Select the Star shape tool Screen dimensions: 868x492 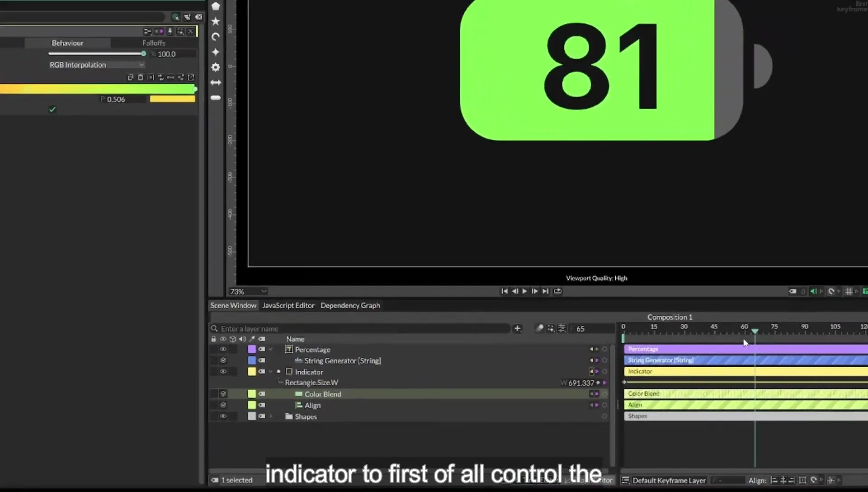(216, 21)
